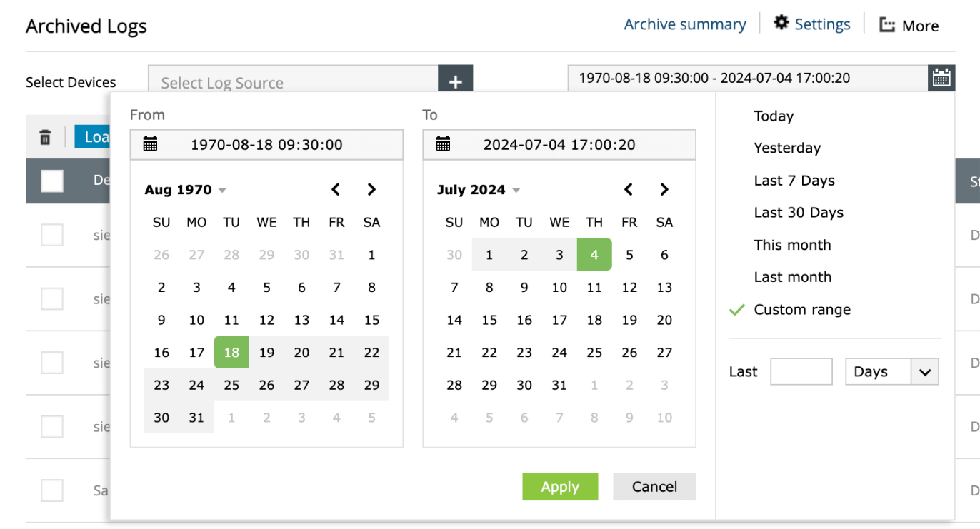Go to next month in To calendar
This screenshot has width=980, height=529.
pos(664,189)
